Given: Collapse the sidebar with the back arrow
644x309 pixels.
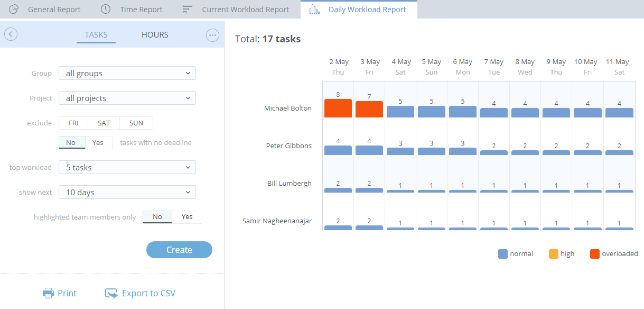Looking at the screenshot, I should point(11,34).
